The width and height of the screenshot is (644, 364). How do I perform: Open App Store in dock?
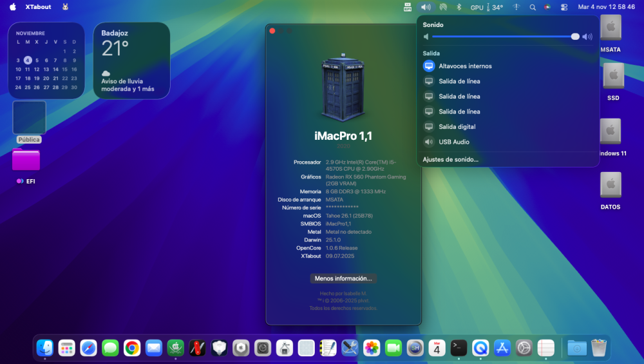pos(502,348)
